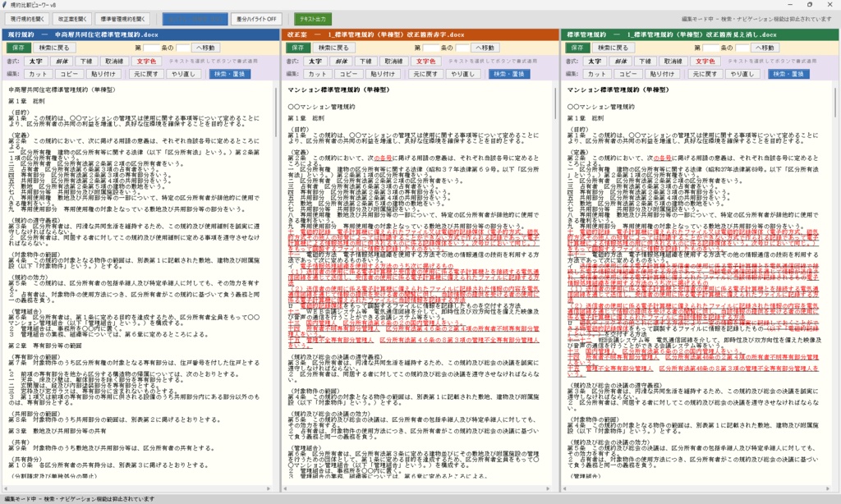Apply 取消線 strikethrough in the 現行規約 panel
Screen dimensions: 841x504
point(114,61)
